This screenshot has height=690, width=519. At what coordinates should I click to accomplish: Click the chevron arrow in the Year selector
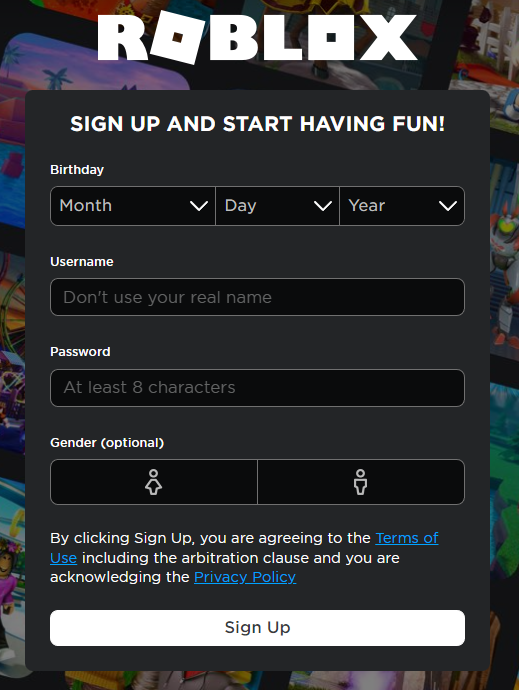[448, 206]
